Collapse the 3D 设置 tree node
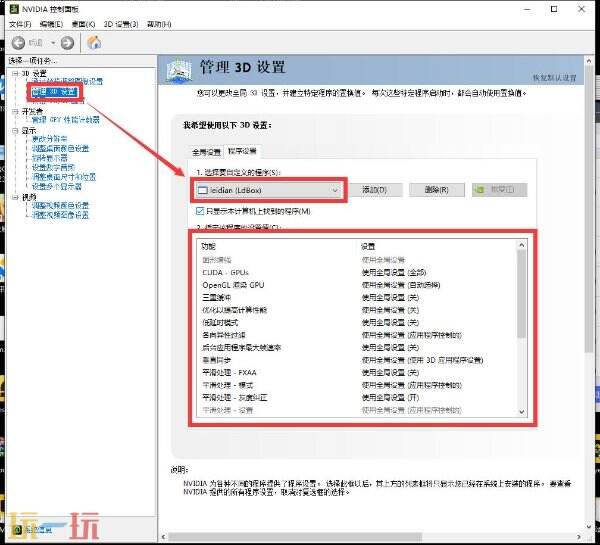The height and width of the screenshot is (545, 600). click(x=15, y=73)
